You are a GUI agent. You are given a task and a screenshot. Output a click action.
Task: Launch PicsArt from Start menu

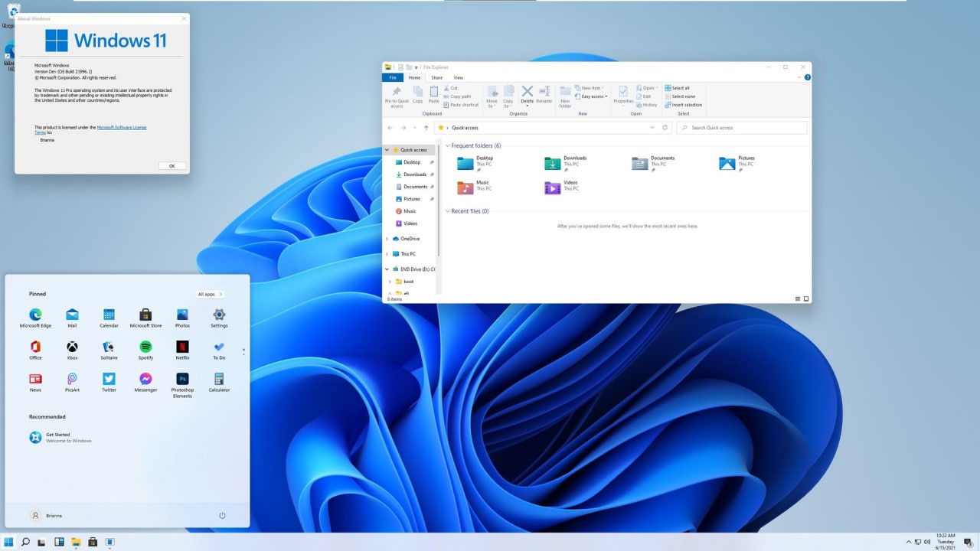coord(72,383)
